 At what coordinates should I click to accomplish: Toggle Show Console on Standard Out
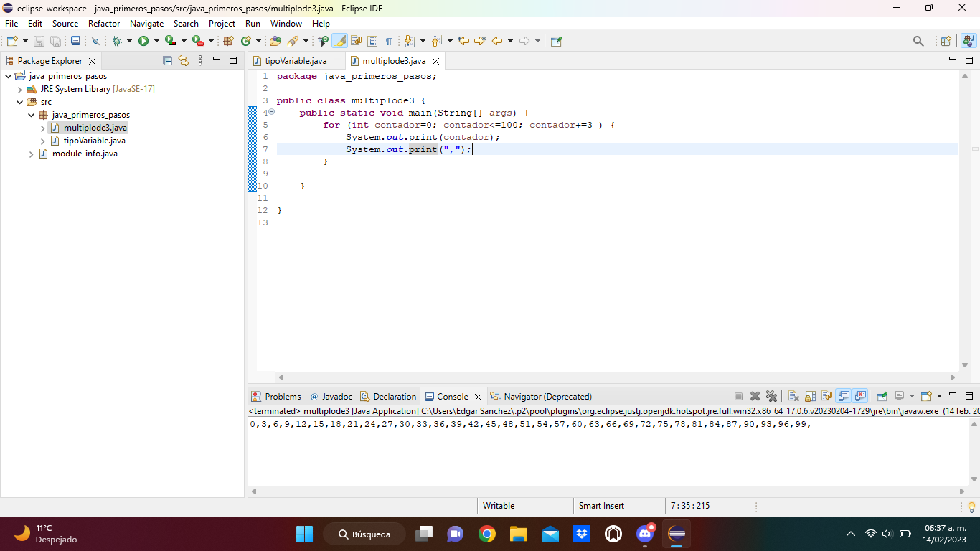[844, 396]
